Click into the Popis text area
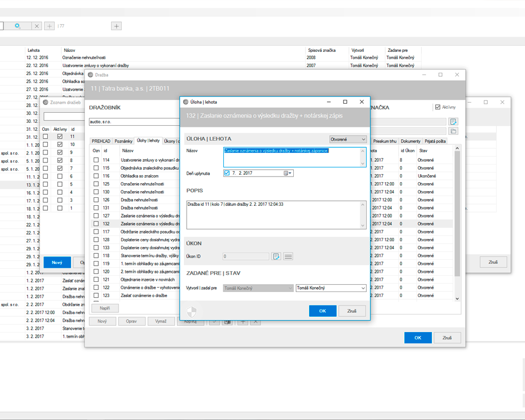 (x=276, y=215)
